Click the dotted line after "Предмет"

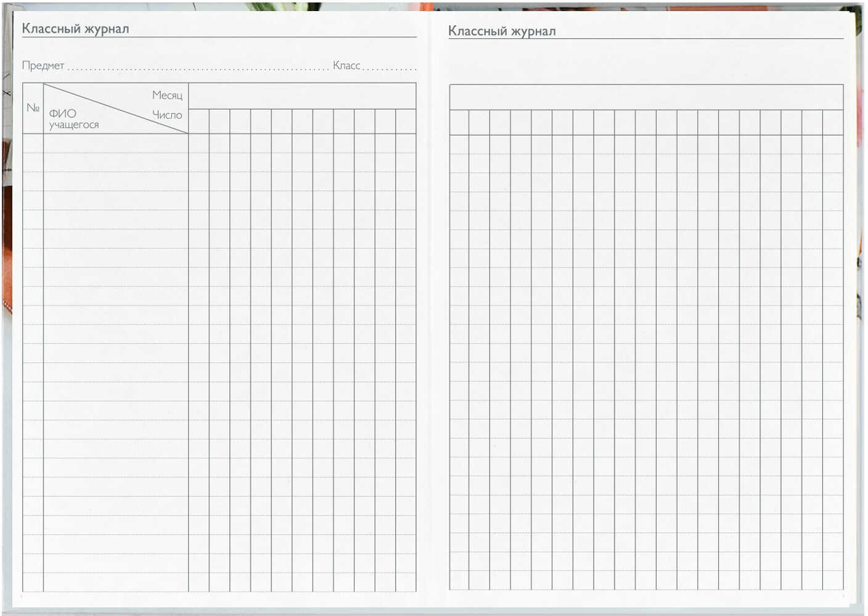(197, 68)
